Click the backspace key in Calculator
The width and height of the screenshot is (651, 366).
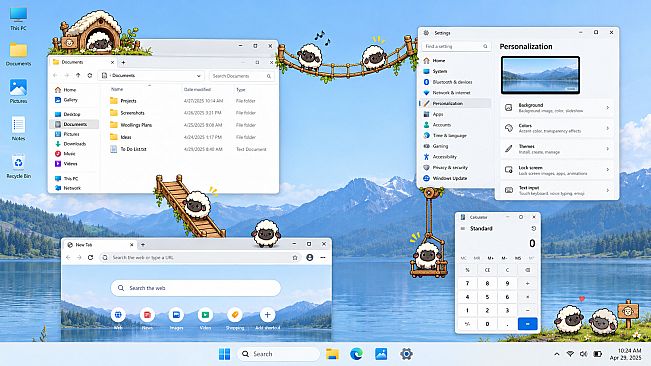point(527,270)
